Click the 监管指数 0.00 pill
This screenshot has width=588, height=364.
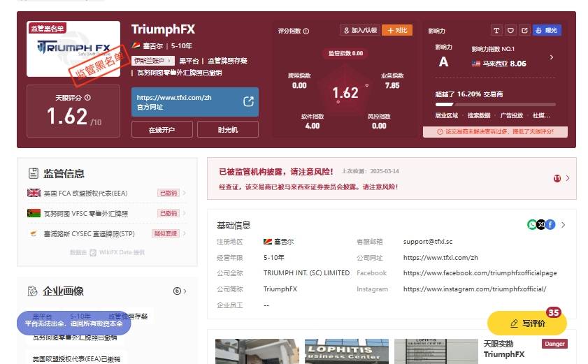click(345, 53)
